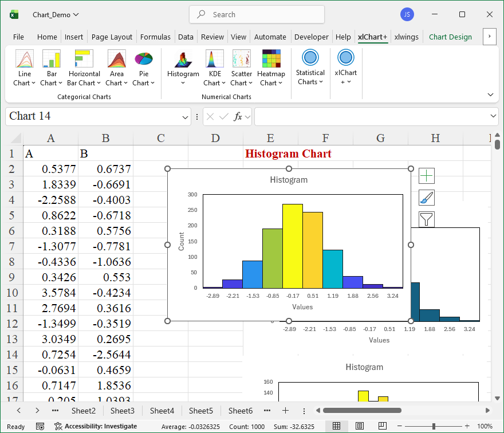
Task: Open the Histogram chart tool
Action: [183, 60]
